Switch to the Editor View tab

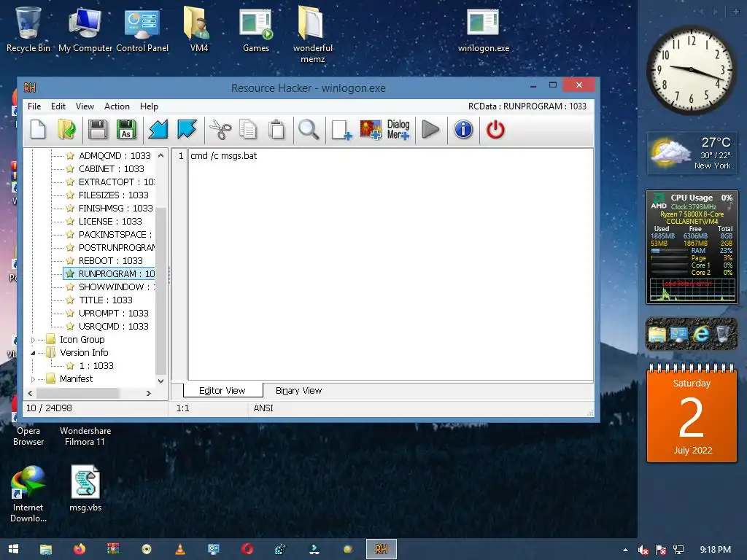[222, 391]
